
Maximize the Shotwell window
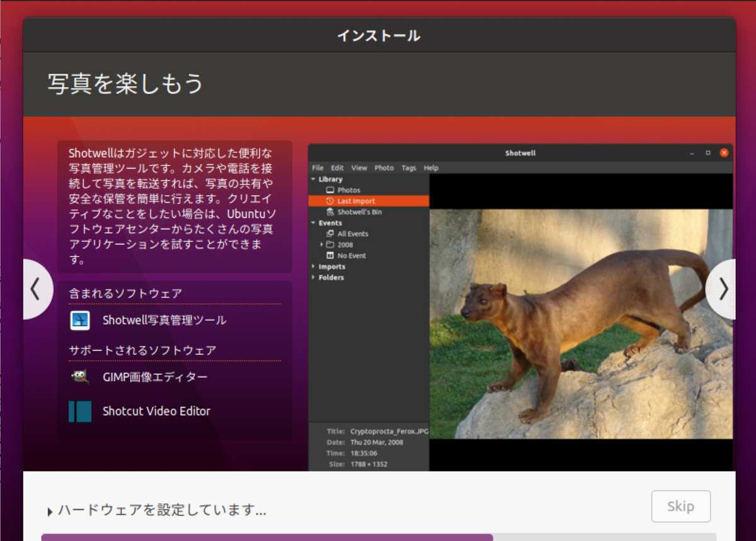tap(707, 153)
